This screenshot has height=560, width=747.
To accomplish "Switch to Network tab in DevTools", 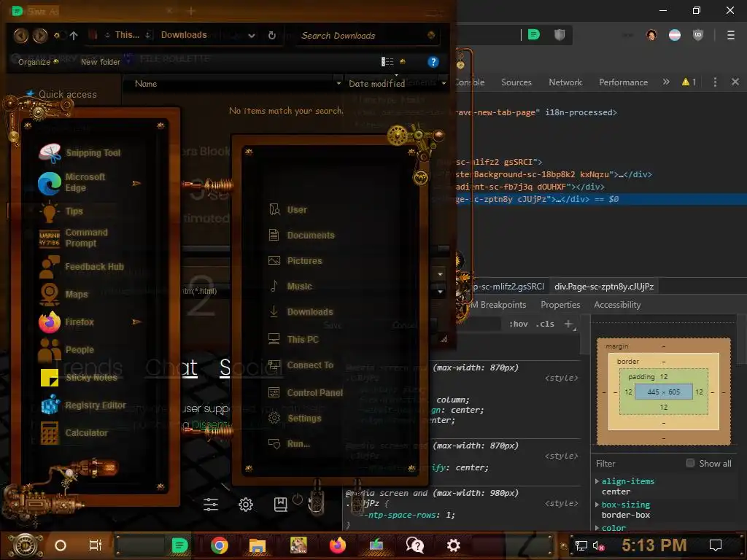I will pyautogui.click(x=565, y=82).
